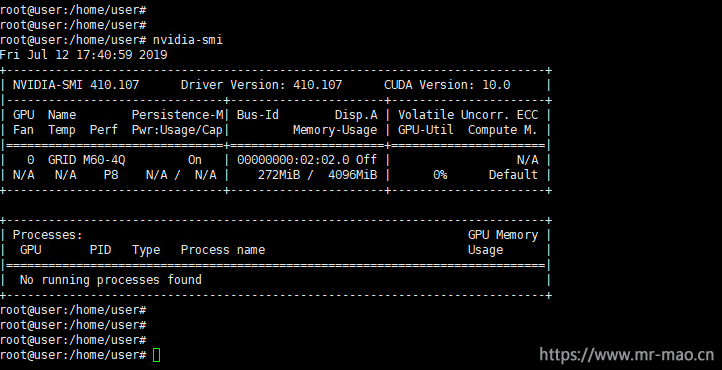Select GPU name 'GRID M60-4Q'
Screen dimensions: 722x370
[87, 160]
